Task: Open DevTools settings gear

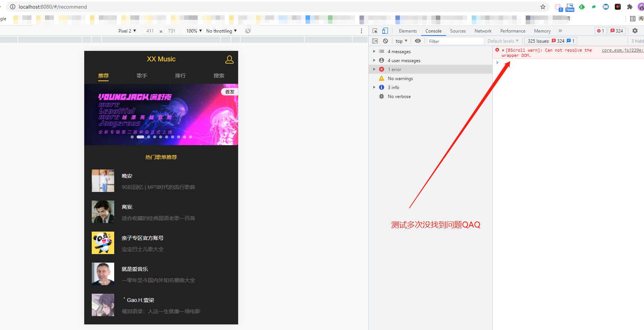Action: coord(635,31)
